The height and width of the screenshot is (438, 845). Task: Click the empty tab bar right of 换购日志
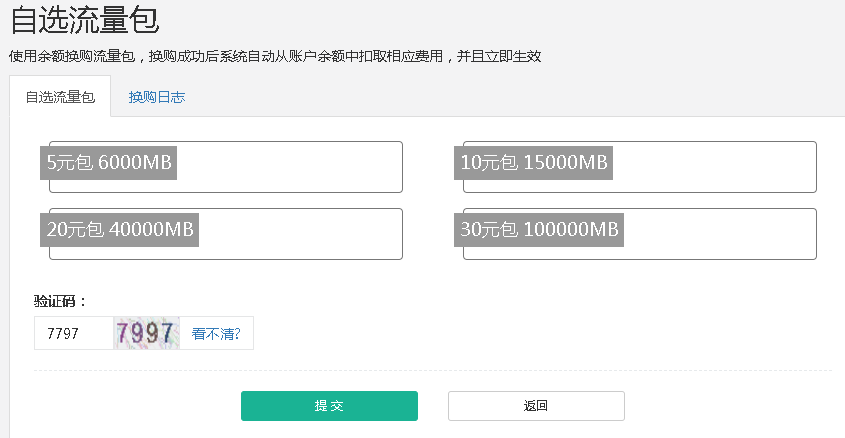click(x=517, y=97)
